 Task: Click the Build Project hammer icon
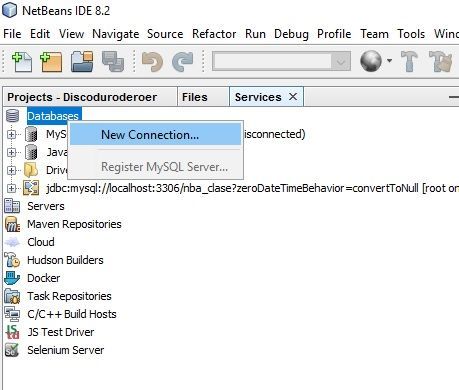(409, 62)
